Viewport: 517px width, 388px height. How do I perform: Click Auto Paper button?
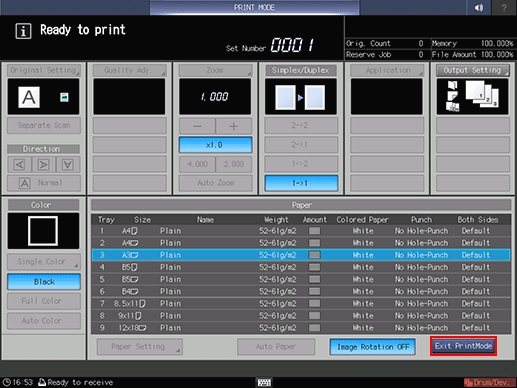click(x=276, y=347)
